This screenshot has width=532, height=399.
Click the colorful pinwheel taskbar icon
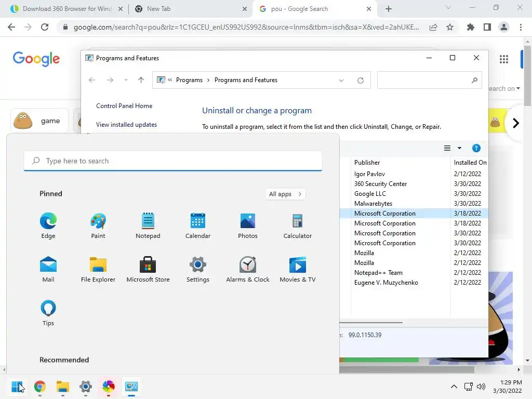coord(108,387)
